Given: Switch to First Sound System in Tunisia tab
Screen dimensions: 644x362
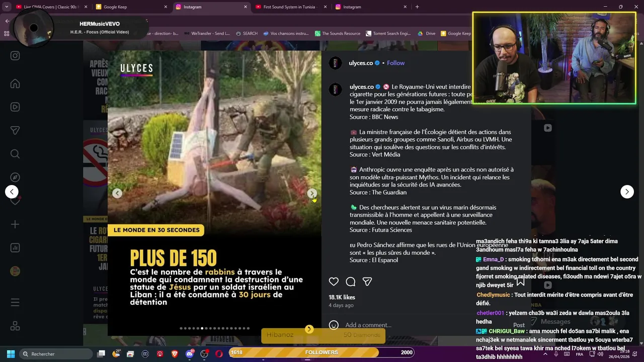Looking at the screenshot, I should [290, 7].
